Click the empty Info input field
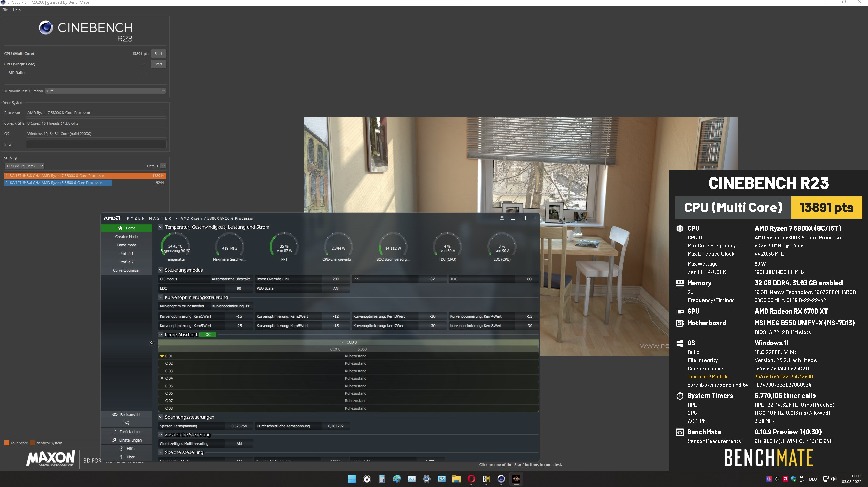868x487 pixels. tap(96, 144)
